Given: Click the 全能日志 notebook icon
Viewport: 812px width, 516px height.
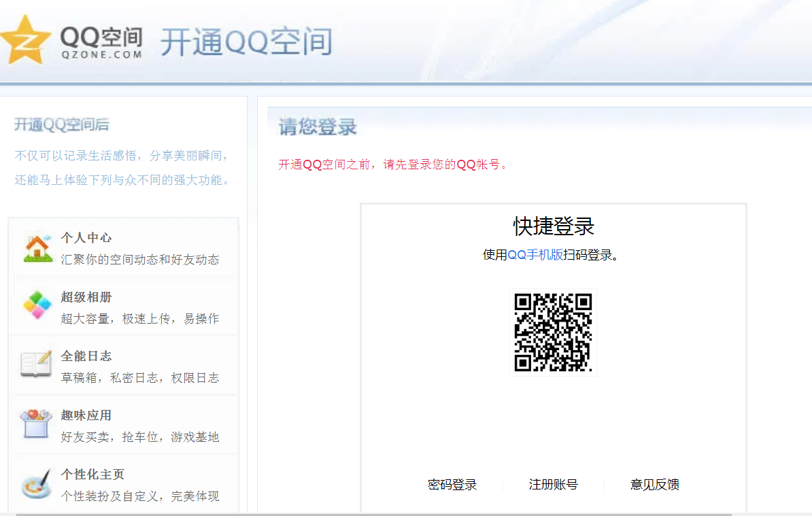Looking at the screenshot, I should click(36, 364).
